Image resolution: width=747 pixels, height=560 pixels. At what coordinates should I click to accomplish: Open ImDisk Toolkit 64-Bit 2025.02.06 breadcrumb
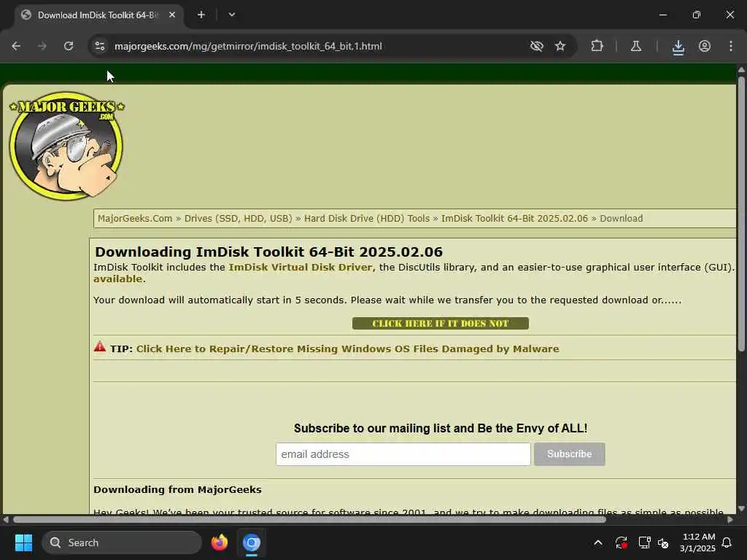pyautogui.click(x=514, y=219)
